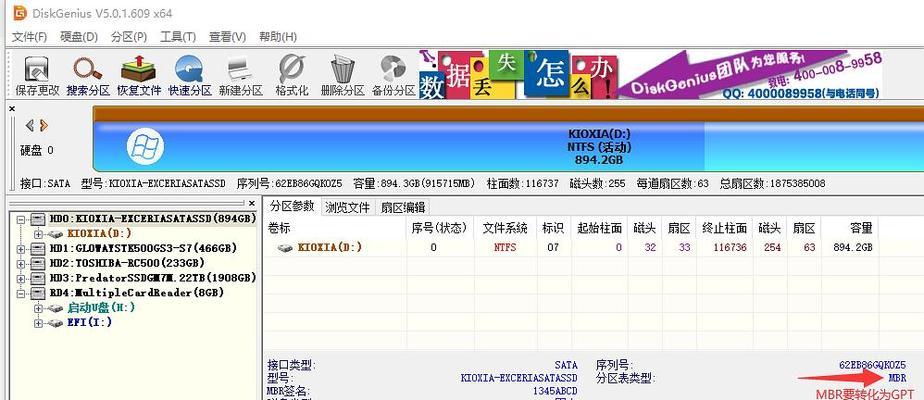Launch the 恢复文件 (recover files) tool
The height and width of the screenshot is (400, 924).
point(138,75)
